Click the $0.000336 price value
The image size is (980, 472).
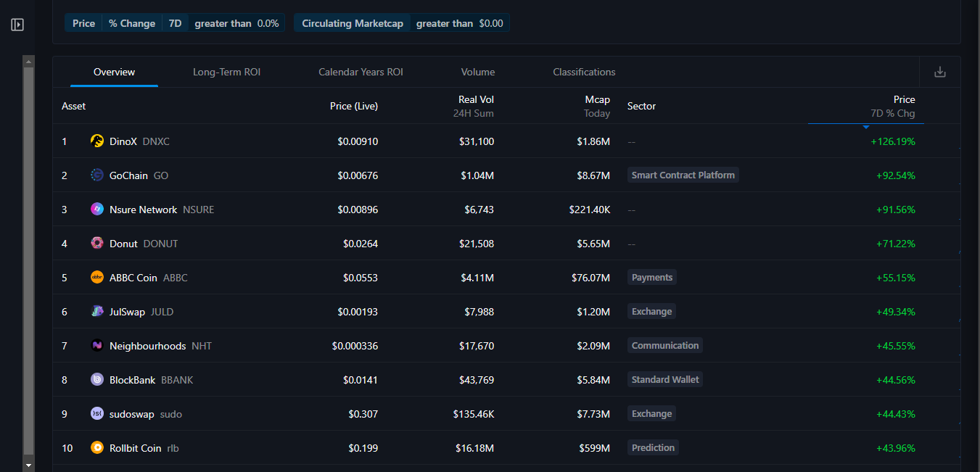coord(355,346)
